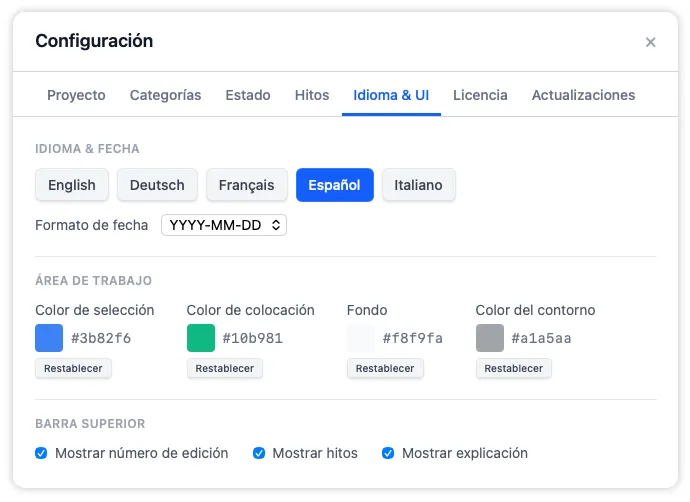Open the Categorías tab

pos(165,95)
